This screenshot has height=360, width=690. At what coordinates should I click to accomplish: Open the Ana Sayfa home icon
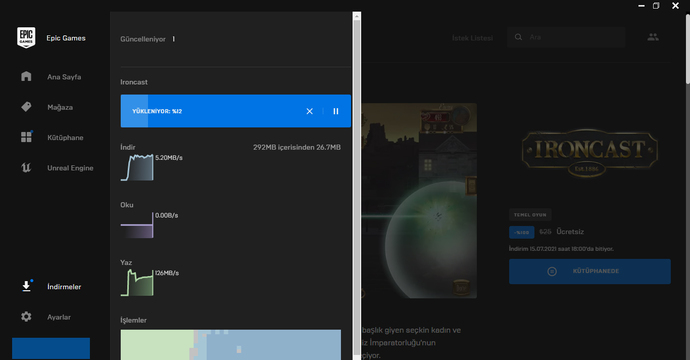26,77
